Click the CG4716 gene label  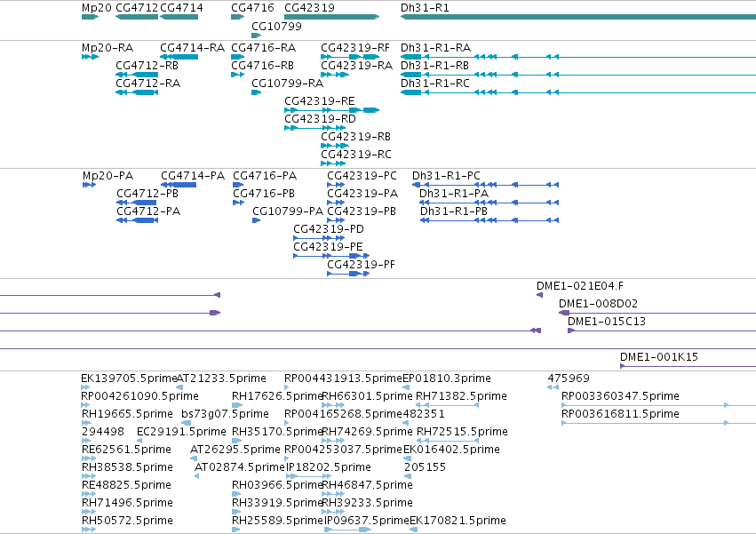tap(252, 8)
